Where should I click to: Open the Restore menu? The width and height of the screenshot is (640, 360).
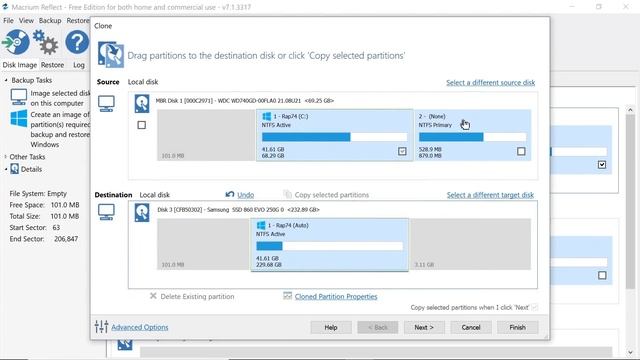point(78,20)
